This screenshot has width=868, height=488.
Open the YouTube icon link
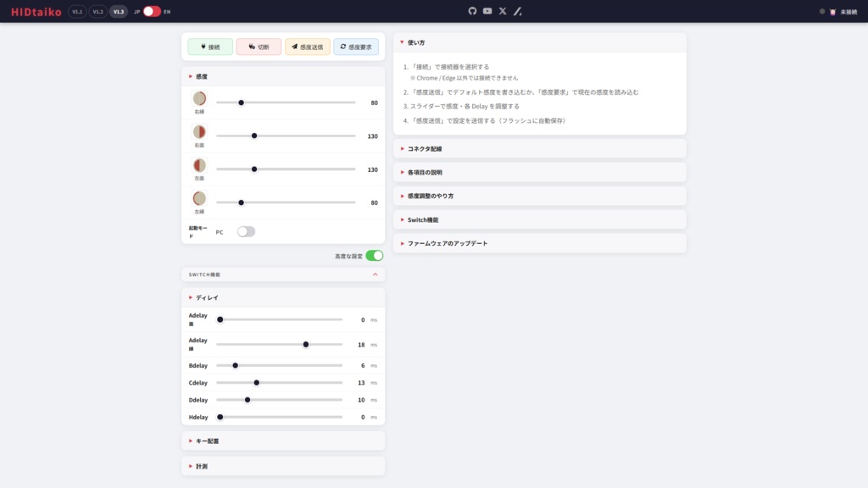tap(487, 11)
